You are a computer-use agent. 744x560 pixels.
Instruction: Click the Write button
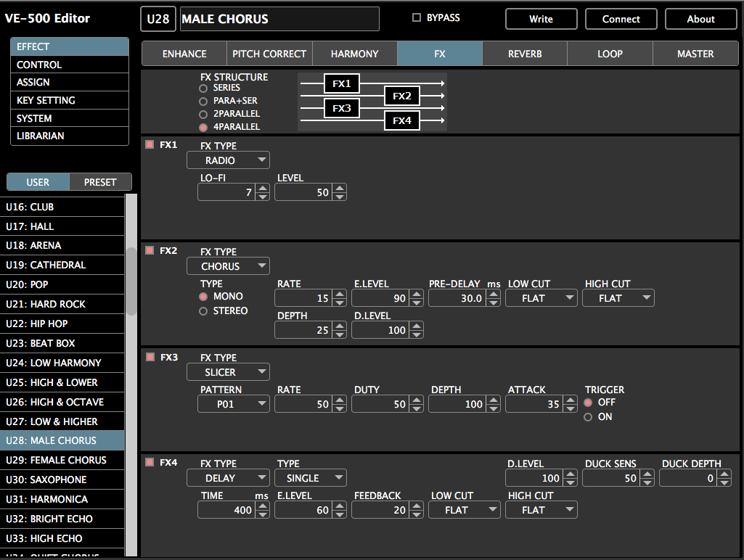(x=541, y=18)
